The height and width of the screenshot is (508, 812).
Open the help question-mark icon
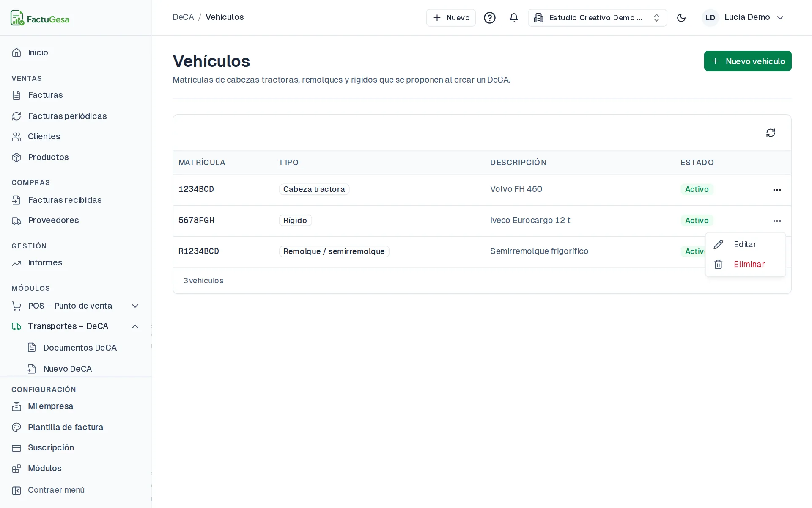click(x=490, y=18)
